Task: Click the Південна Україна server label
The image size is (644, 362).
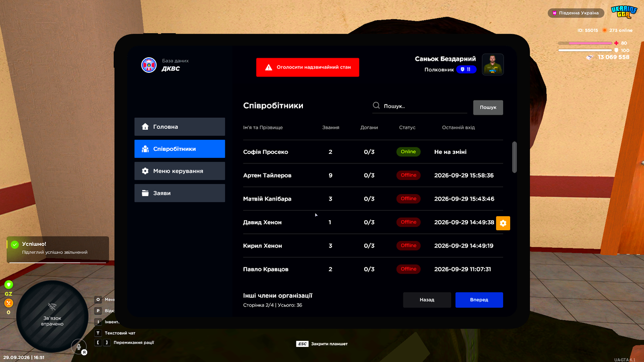Action: [576, 13]
